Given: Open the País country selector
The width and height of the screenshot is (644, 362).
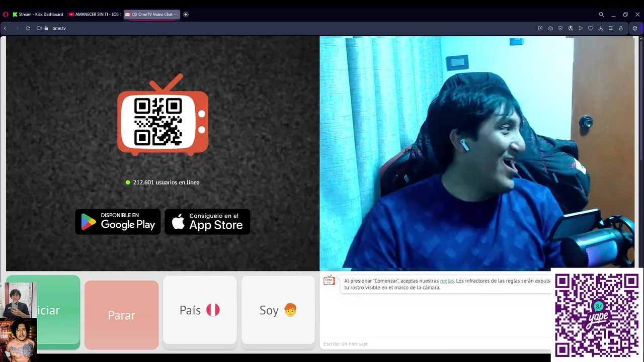Looking at the screenshot, I should click(x=200, y=310).
